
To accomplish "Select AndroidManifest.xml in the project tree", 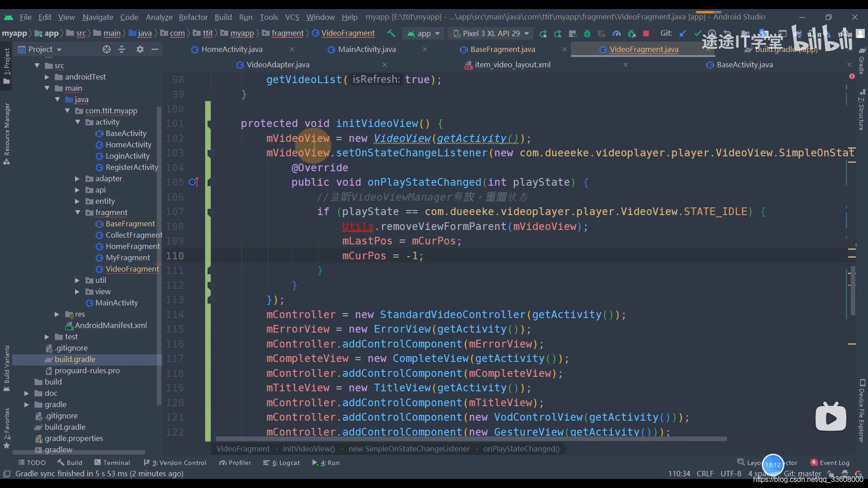I will pyautogui.click(x=111, y=325).
